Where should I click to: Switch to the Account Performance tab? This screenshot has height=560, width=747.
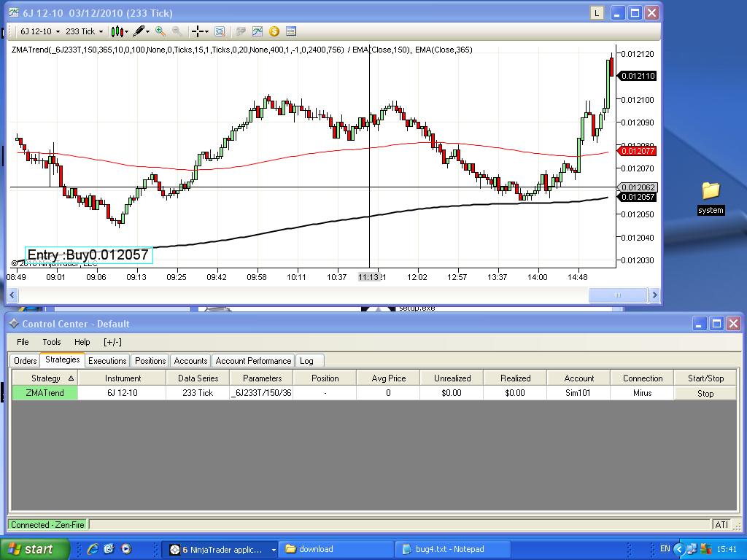click(253, 360)
